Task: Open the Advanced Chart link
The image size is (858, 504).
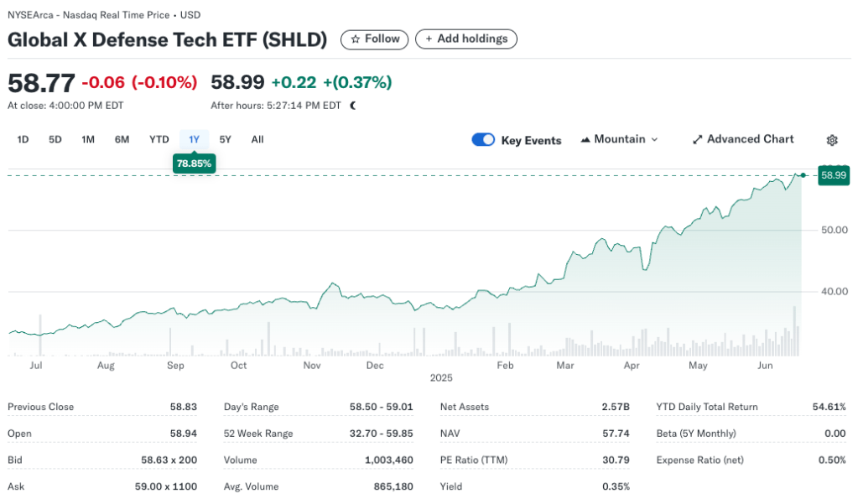Action: pyautogui.click(x=750, y=140)
